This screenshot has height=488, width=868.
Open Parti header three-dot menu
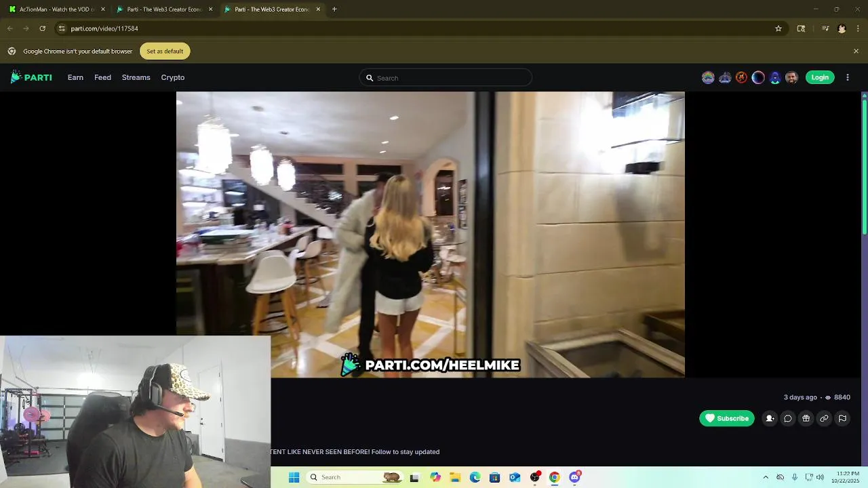[x=848, y=77]
